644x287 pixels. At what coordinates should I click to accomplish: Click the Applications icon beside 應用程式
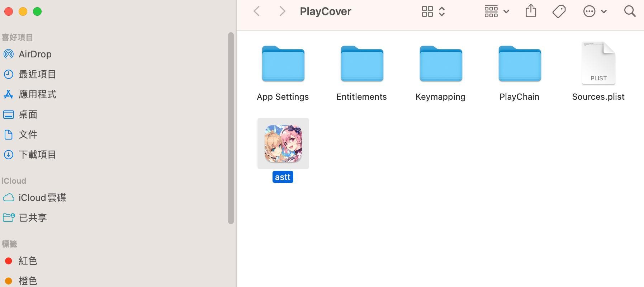pos(9,94)
